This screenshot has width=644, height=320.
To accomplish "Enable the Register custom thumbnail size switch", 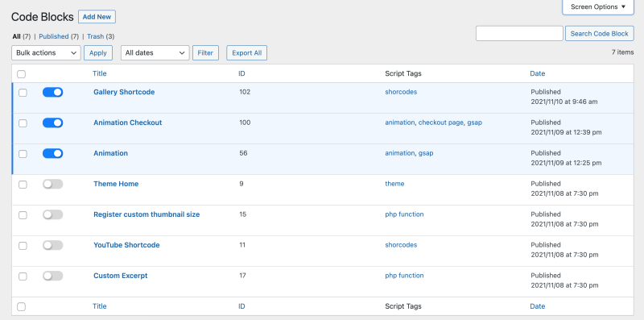I will 52,214.
